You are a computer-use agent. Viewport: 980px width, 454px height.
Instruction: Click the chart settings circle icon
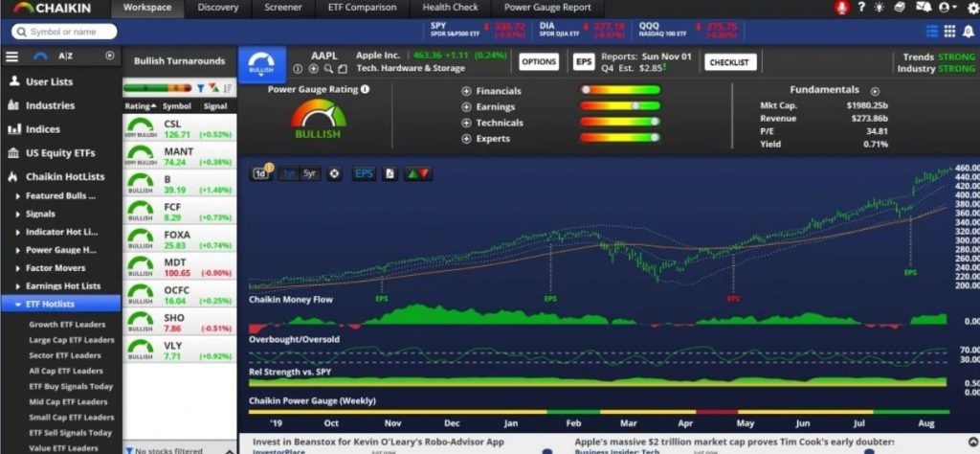coord(334,173)
